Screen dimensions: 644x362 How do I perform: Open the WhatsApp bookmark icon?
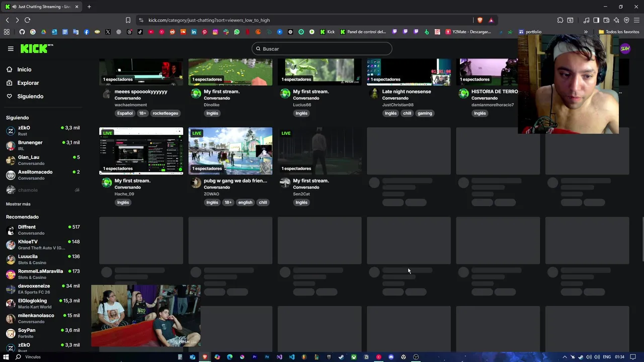click(236, 32)
